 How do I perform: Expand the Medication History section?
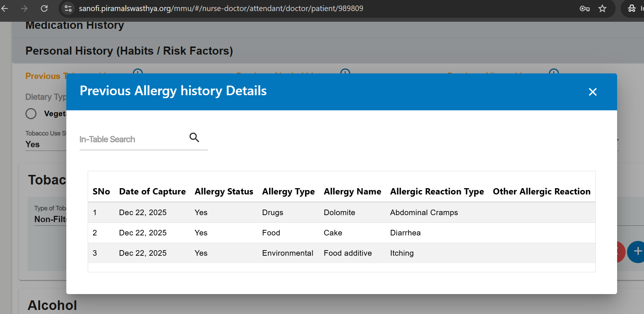75,25
